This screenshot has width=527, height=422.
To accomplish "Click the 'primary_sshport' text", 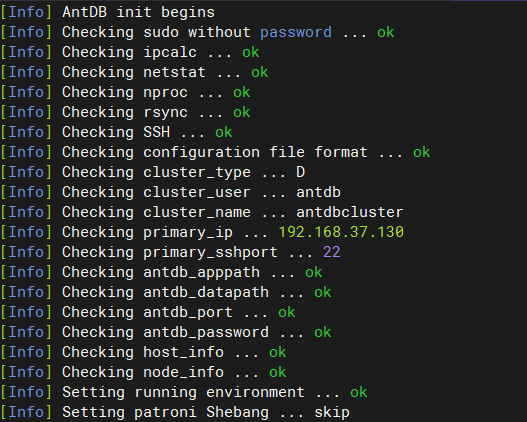I will click(x=210, y=252).
